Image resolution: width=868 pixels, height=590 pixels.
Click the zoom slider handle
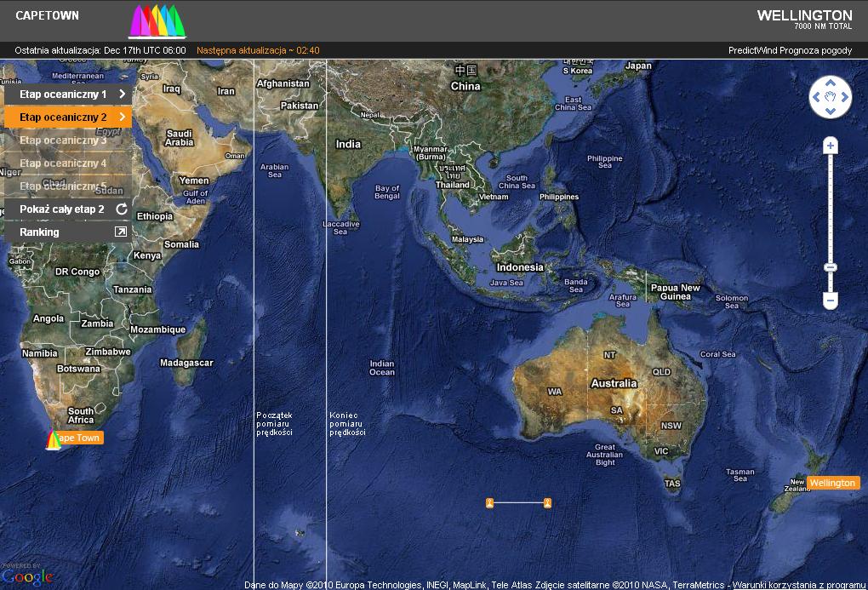pos(831,267)
